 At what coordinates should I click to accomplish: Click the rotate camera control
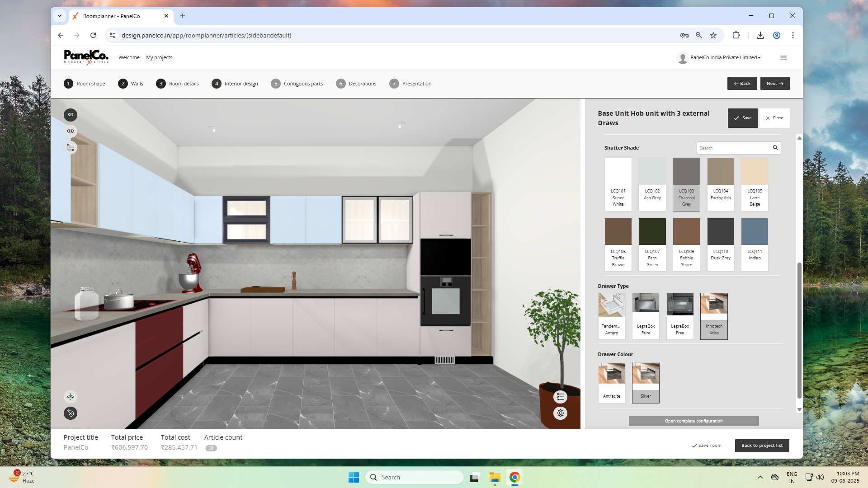pos(70,396)
